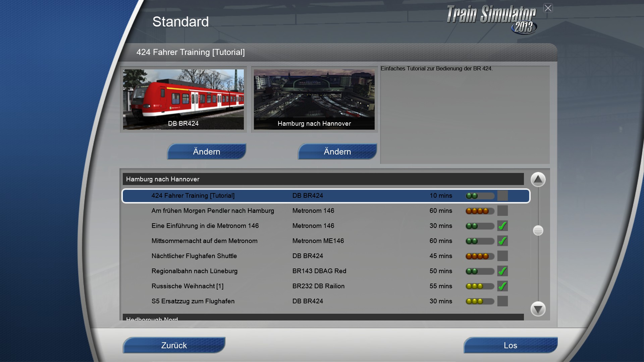Image resolution: width=644 pixels, height=362 pixels.
Task: Click the scroll up arrow button
Action: pos(538,180)
